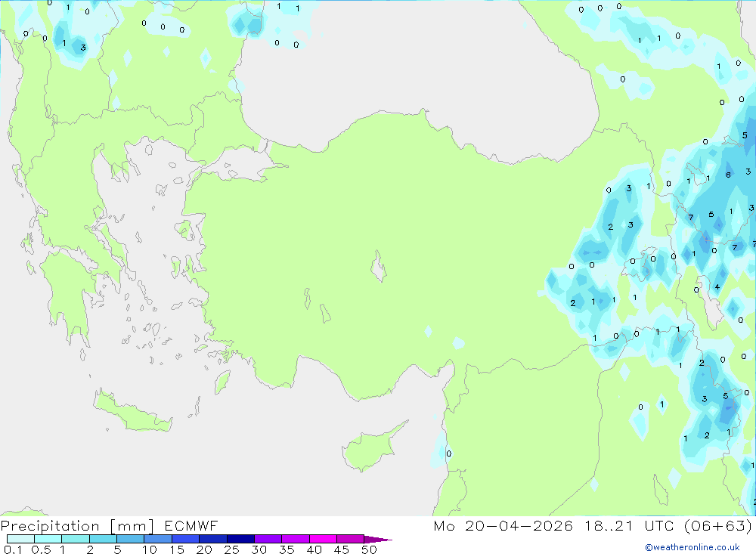
Task: Select the 'Mo 20-04-2026' date text
Action: pyautogui.click(x=503, y=526)
